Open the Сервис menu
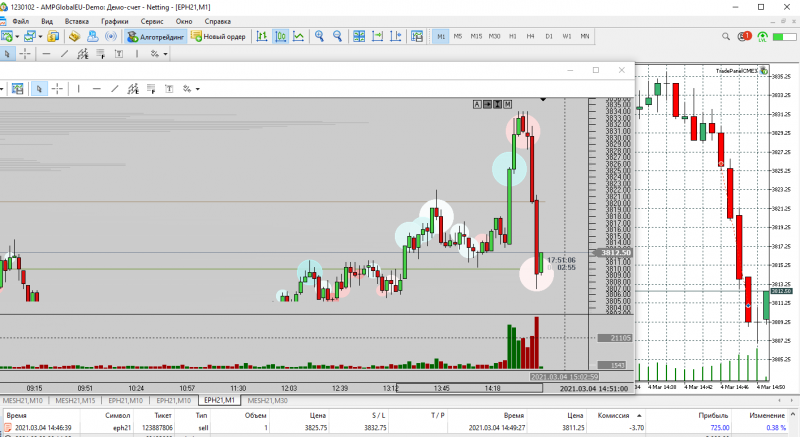800x437 pixels. click(152, 21)
